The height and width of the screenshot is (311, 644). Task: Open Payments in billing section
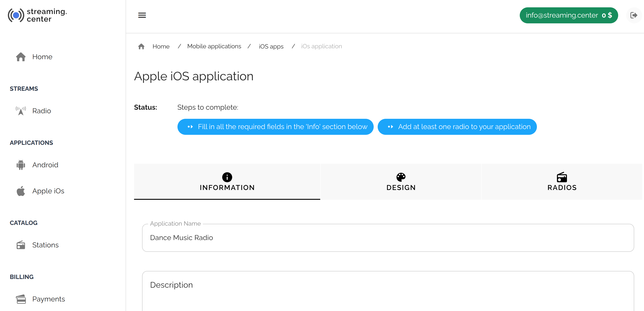(x=49, y=299)
